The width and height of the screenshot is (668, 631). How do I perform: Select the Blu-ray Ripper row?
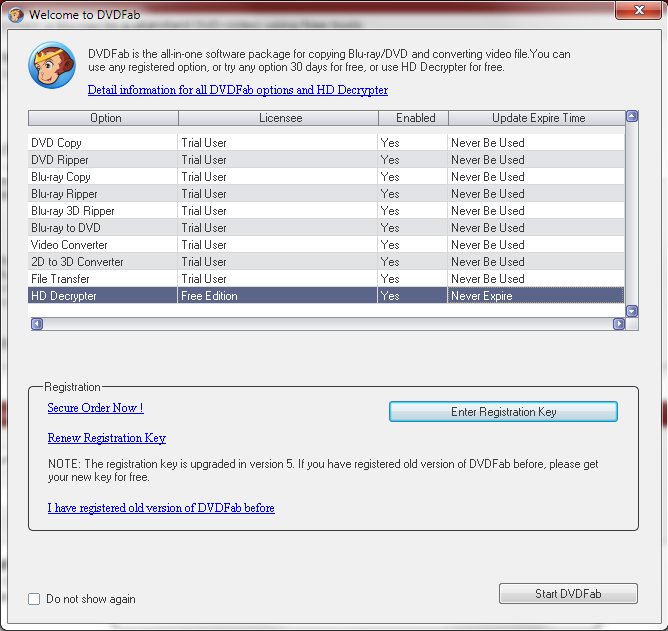326,194
